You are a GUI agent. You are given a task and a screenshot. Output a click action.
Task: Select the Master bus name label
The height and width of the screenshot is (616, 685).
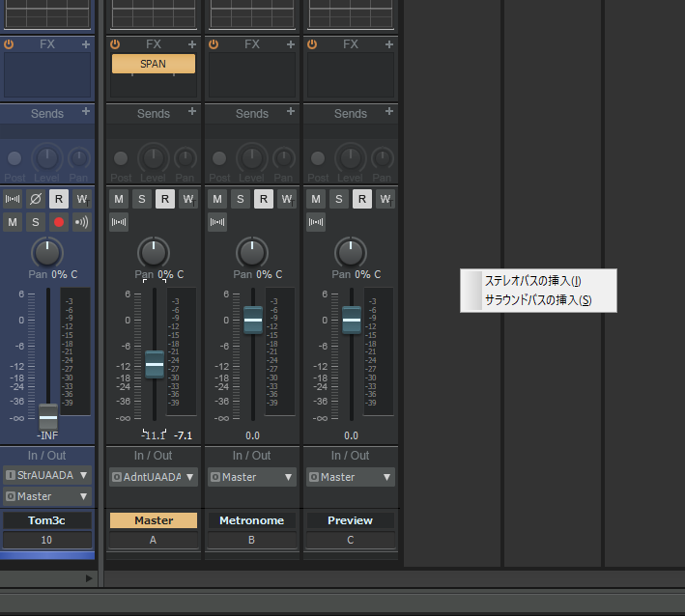(x=154, y=520)
